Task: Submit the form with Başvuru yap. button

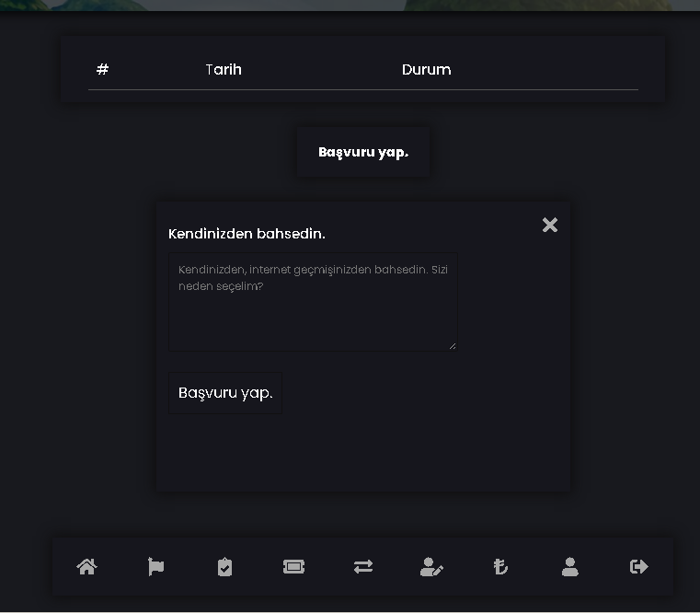Action: coord(225,393)
